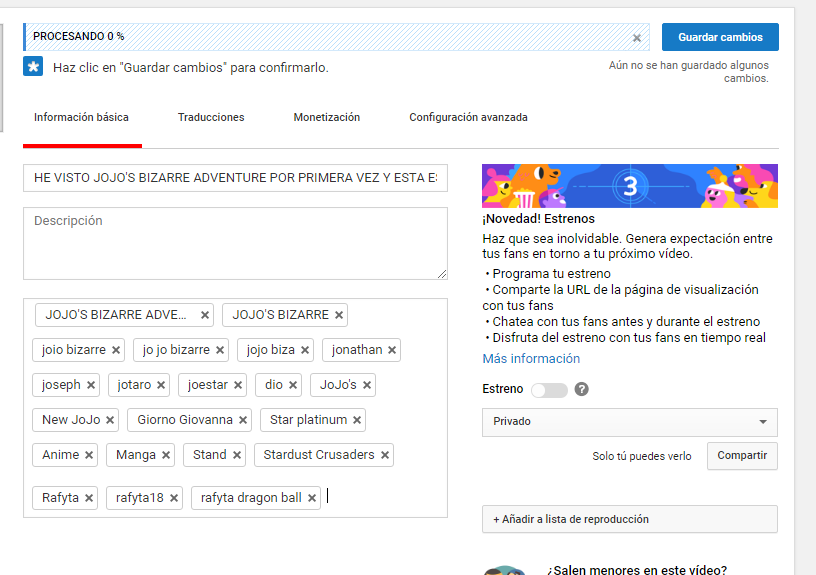Delete the Stand tag
This screenshot has height=575, width=816.
coord(237,455)
